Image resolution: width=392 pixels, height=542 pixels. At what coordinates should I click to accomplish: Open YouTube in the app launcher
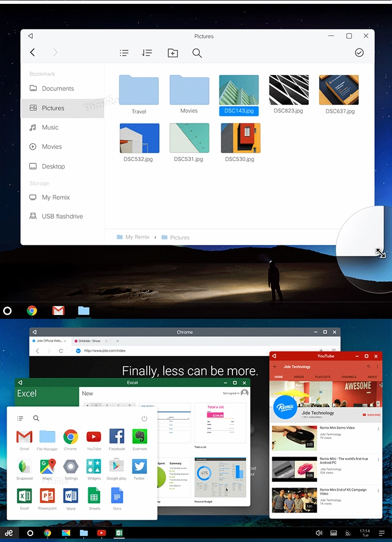coord(94,439)
